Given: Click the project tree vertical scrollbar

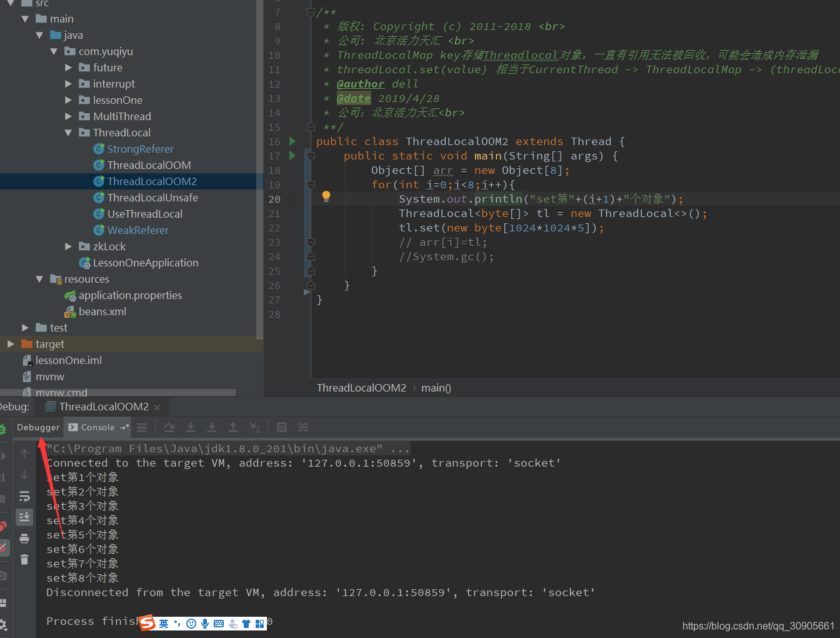Looking at the screenshot, I should (260, 169).
